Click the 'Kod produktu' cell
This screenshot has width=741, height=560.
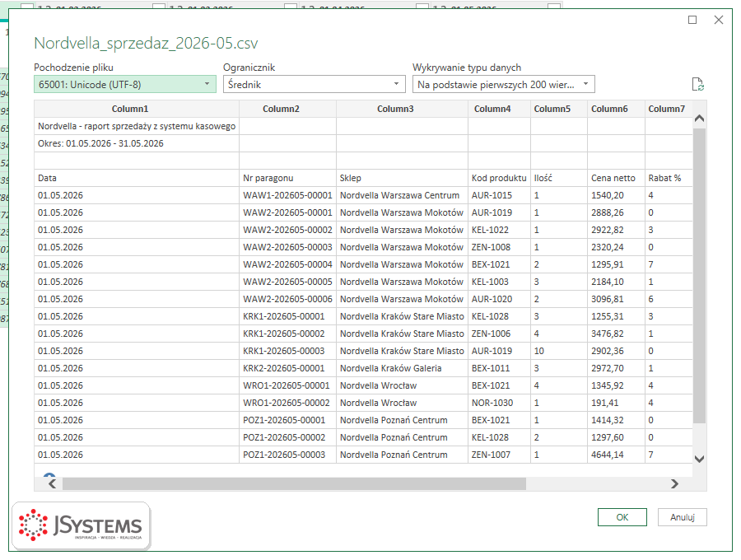pyautogui.click(x=499, y=178)
